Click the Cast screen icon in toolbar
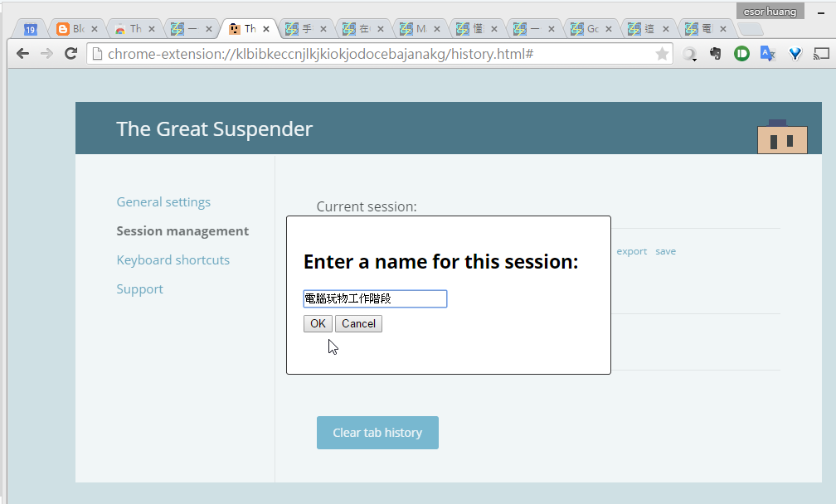Screen dimensions: 836x504 tap(821, 53)
